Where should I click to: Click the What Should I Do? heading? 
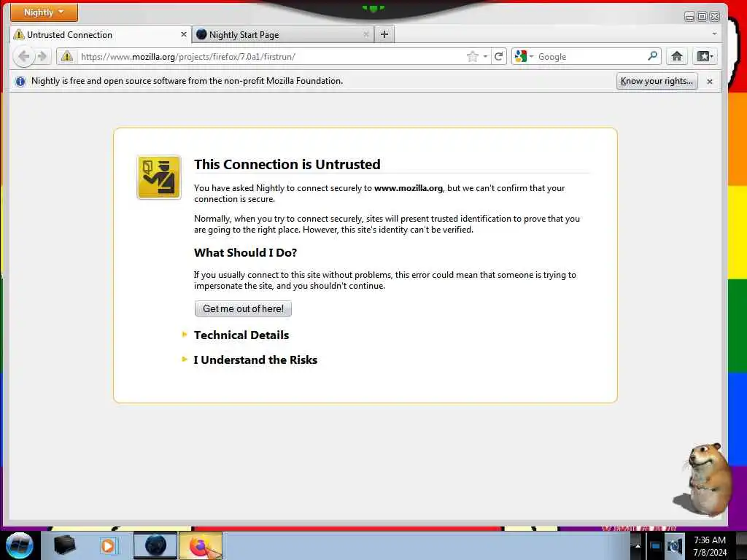pyautogui.click(x=245, y=253)
